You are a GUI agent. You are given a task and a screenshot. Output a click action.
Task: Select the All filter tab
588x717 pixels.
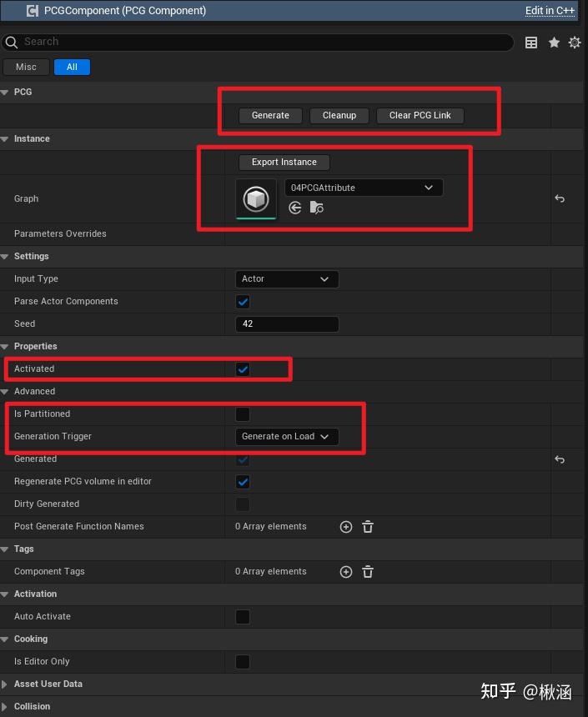point(72,68)
